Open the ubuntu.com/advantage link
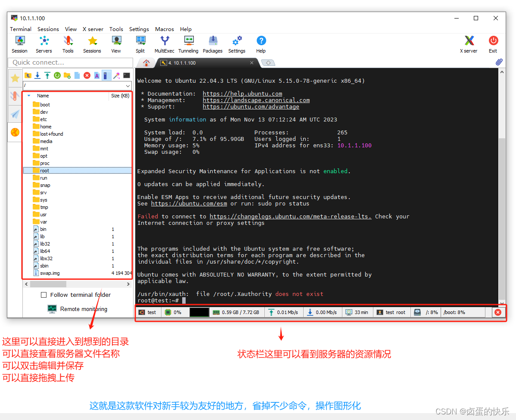The width and height of the screenshot is (516, 420). coord(251,107)
